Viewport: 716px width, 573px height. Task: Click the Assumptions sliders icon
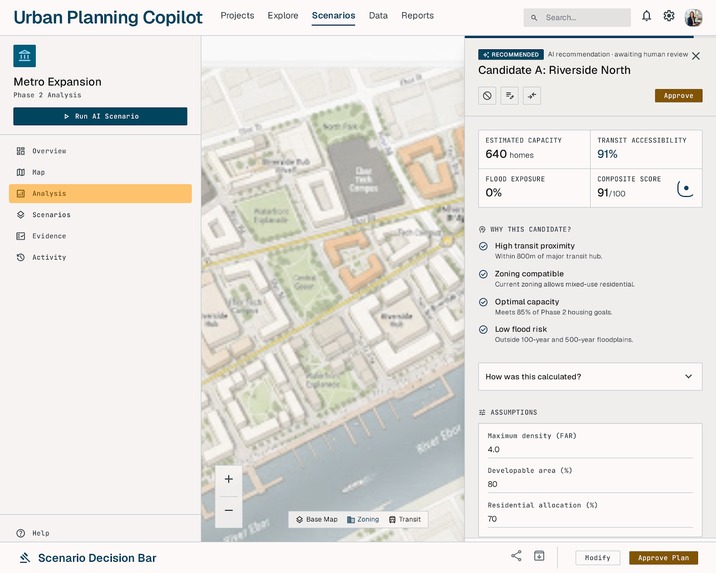pyautogui.click(x=482, y=412)
